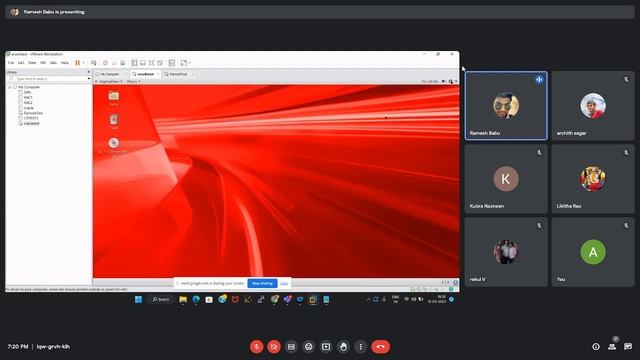640x360 pixels.
Task: Open the View menu in VMware Workstation
Action: click(32, 63)
